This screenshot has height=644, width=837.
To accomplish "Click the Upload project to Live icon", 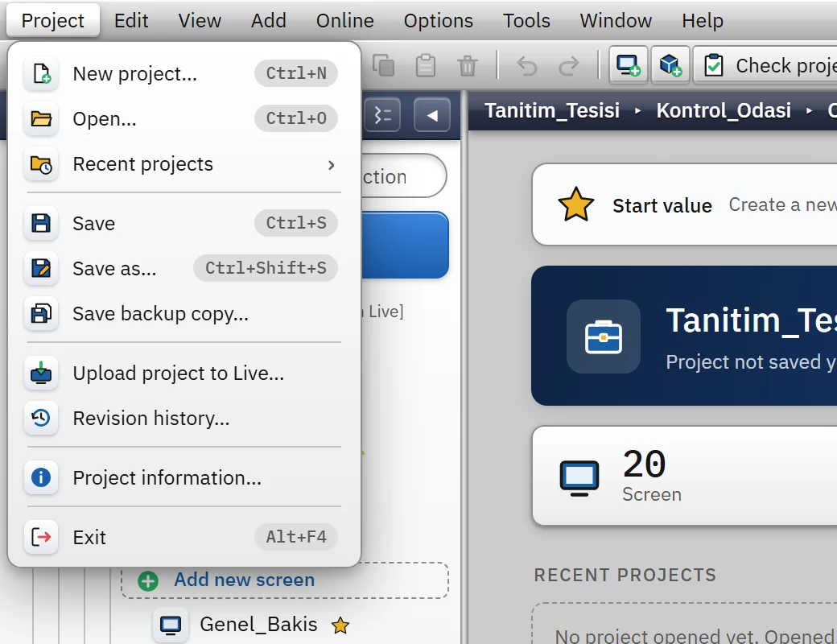I will coord(41,373).
